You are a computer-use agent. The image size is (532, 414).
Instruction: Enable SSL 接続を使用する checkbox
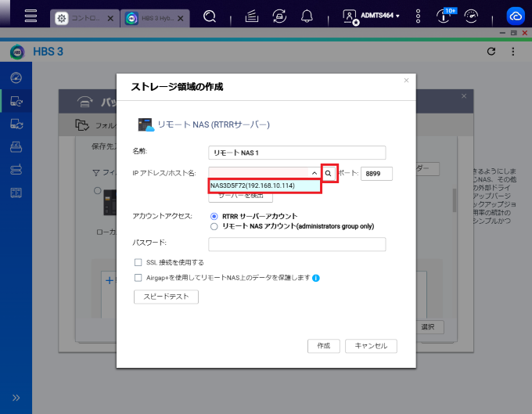[x=138, y=262]
